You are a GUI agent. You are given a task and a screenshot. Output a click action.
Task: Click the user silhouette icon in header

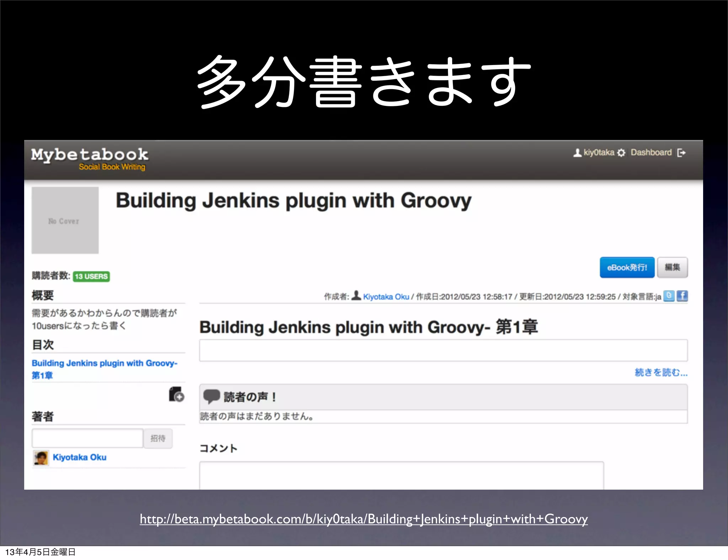[x=577, y=153]
